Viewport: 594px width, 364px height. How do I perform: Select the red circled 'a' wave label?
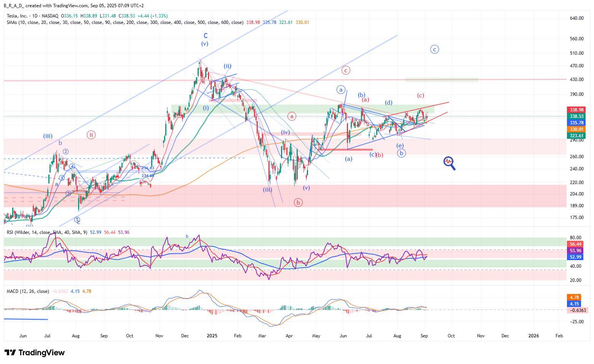click(x=292, y=116)
